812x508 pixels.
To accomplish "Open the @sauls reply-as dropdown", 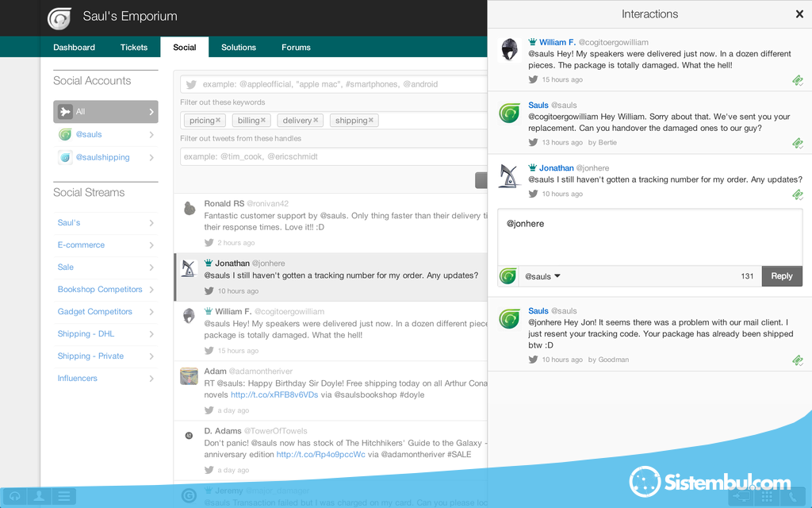I will click(542, 276).
